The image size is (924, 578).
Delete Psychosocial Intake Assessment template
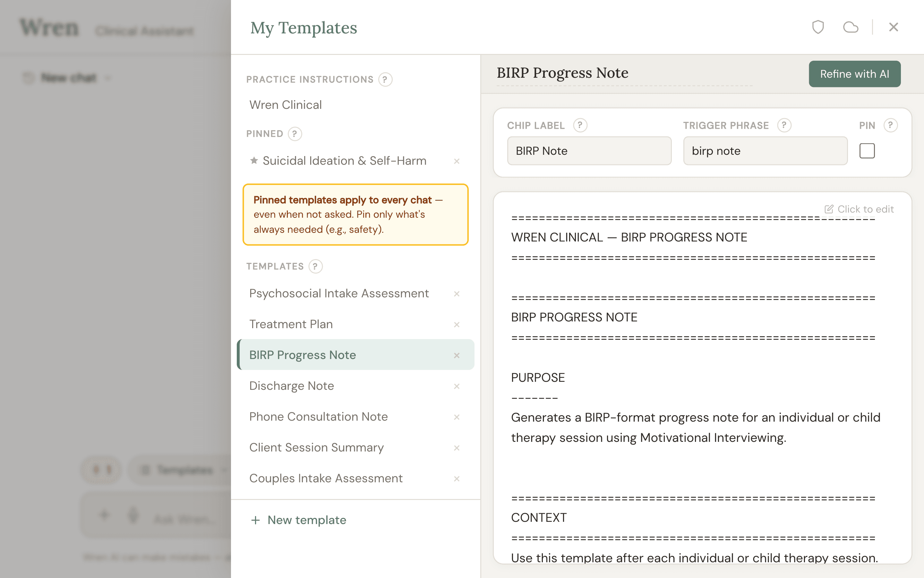pyautogui.click(x=457, y=294)
